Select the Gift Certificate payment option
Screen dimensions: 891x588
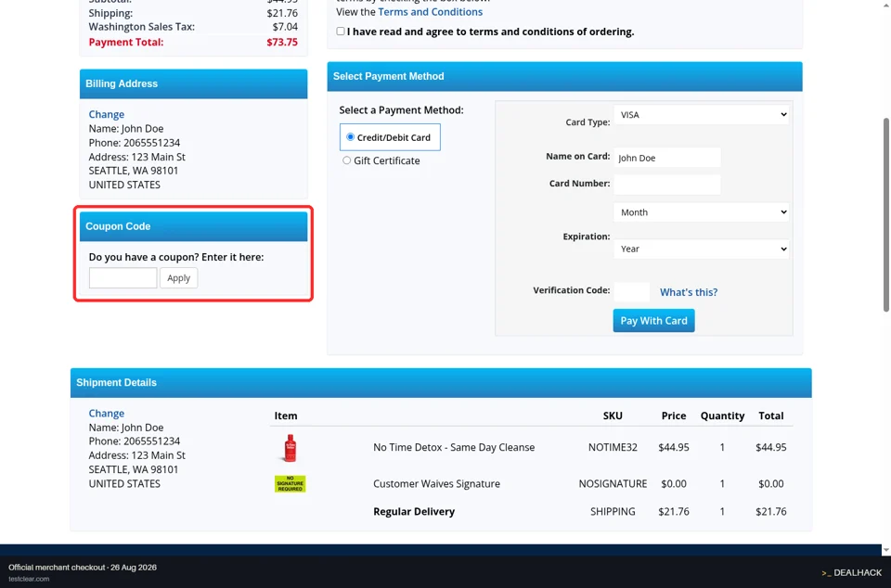click(346, 160)
